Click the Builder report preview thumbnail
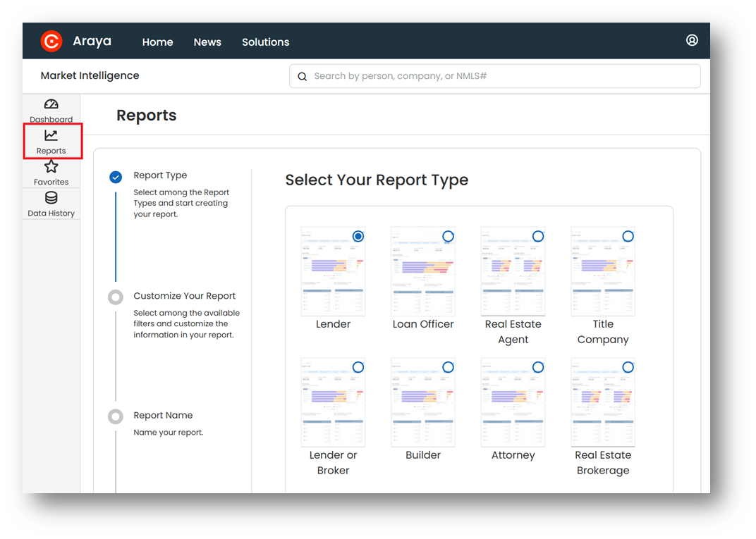The height and width of the screenshot is (539, 756). click(x=423, y=403)
